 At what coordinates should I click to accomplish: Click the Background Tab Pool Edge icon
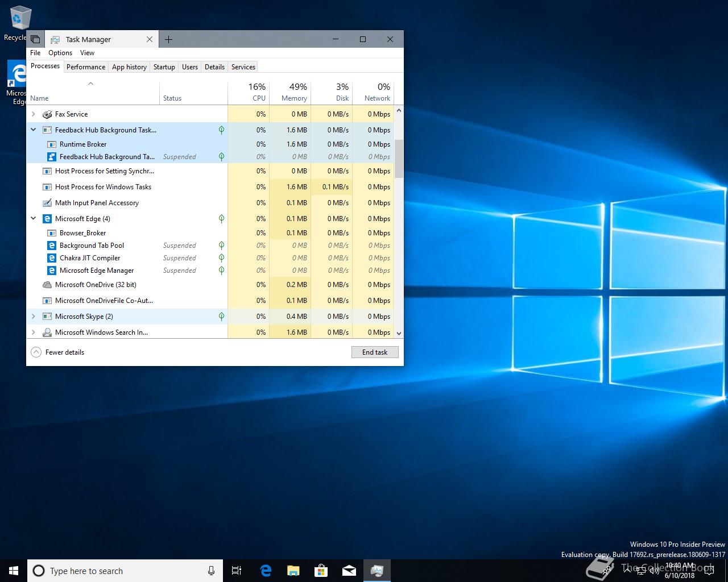point(52,246)
